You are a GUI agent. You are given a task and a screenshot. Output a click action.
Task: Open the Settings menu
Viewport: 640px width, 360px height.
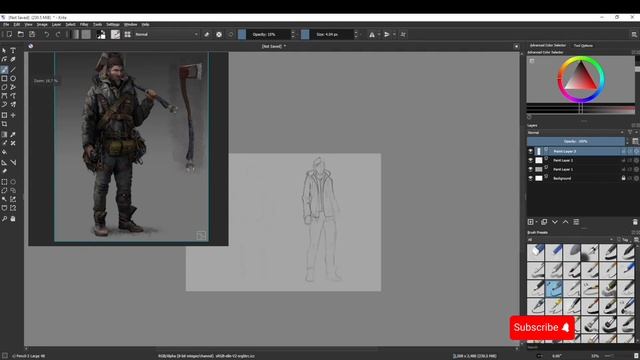[x=113, y=24]
